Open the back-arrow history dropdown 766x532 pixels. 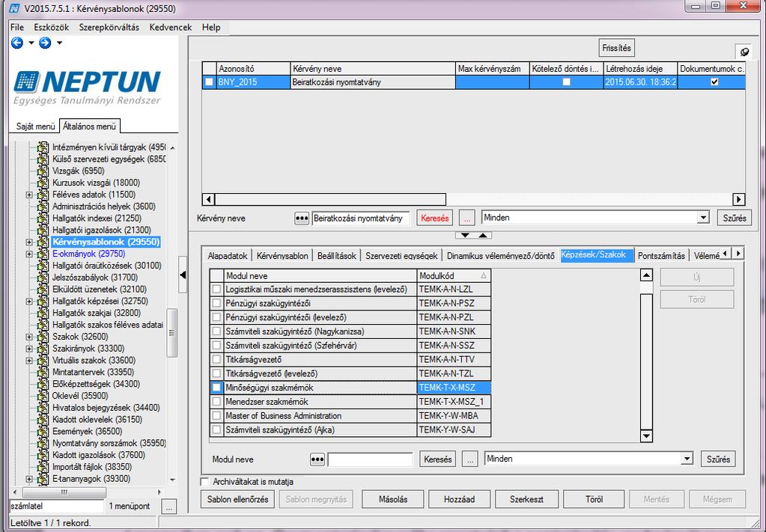pos(31,43)
